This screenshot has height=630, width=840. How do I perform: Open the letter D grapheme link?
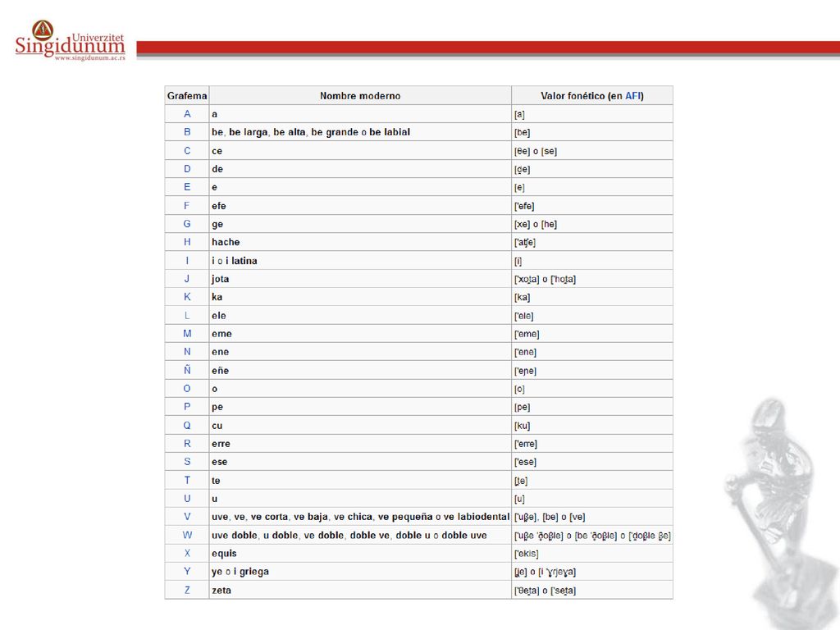pyautogui.click(x=187, y=169)
